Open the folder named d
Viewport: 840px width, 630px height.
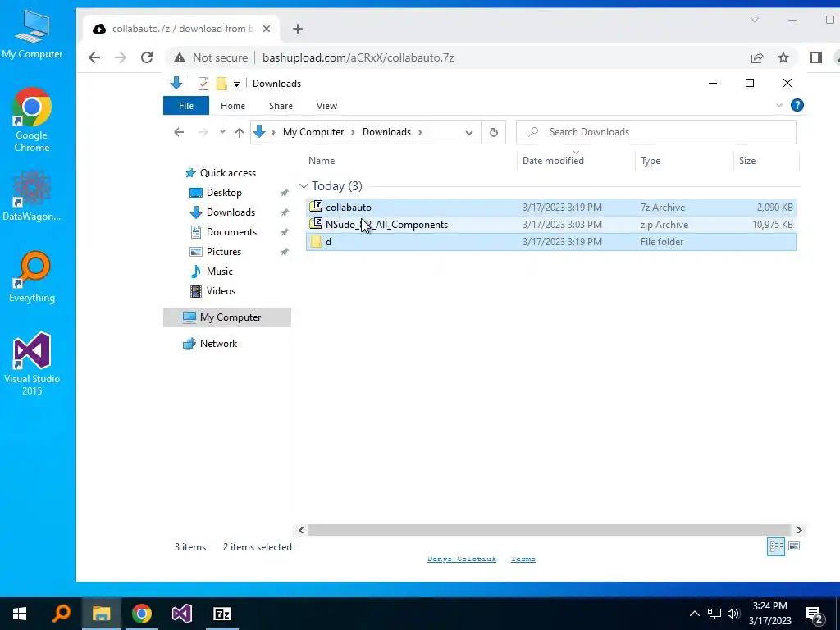click(550, 242)
